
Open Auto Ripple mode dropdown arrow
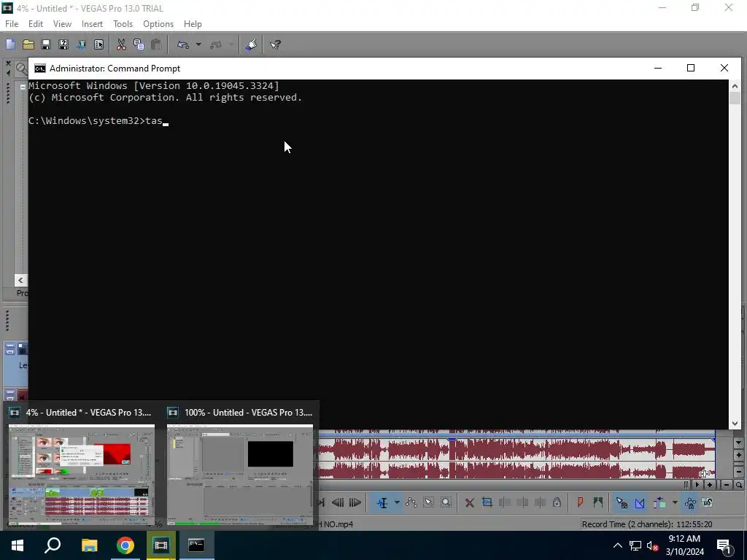(675, 502)
